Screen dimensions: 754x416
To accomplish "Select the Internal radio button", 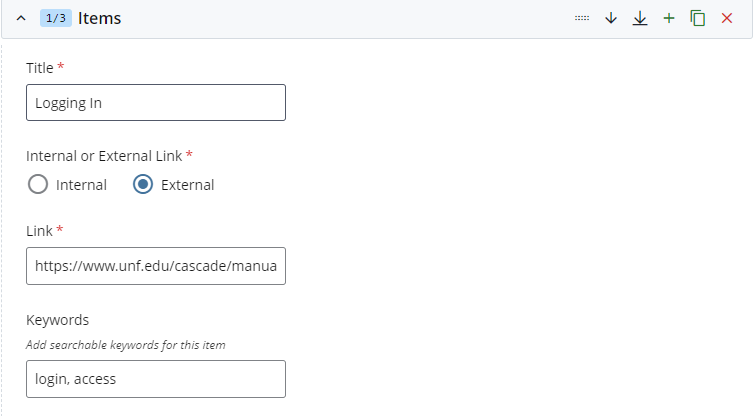I will tap(38, 184).
